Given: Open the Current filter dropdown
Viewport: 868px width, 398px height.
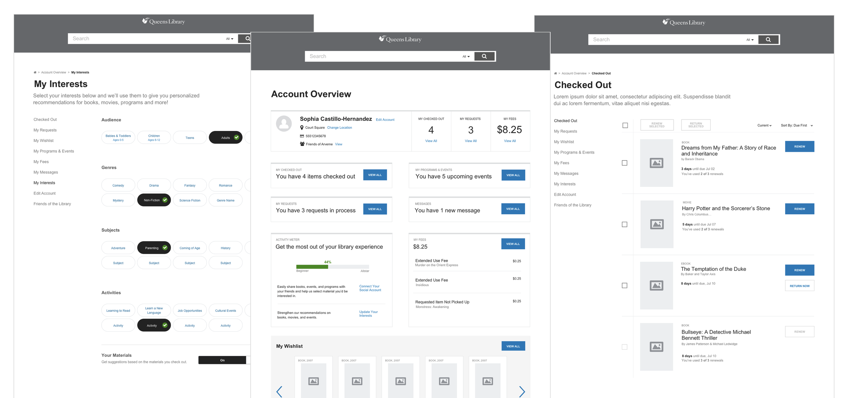Looking at the screenshot, I should pos(764,125).
